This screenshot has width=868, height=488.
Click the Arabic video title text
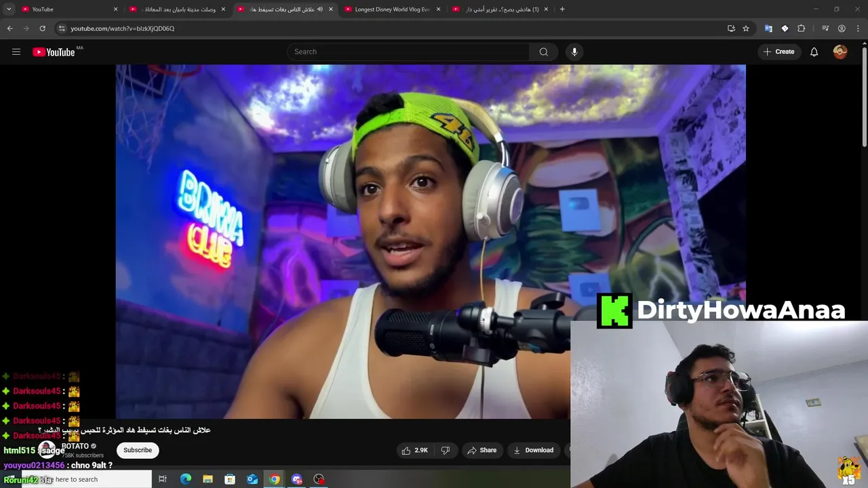coord(125,430)
